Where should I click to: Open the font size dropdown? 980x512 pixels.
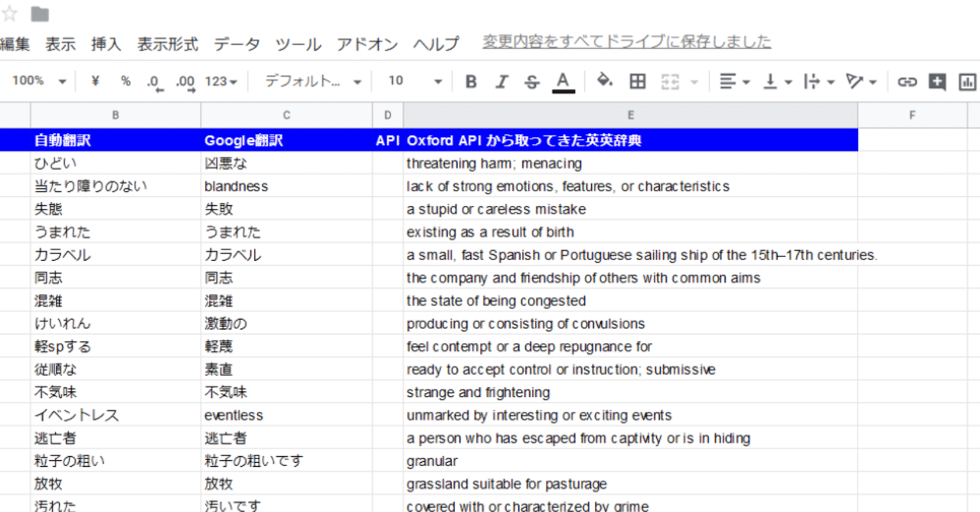click(413, 81)
